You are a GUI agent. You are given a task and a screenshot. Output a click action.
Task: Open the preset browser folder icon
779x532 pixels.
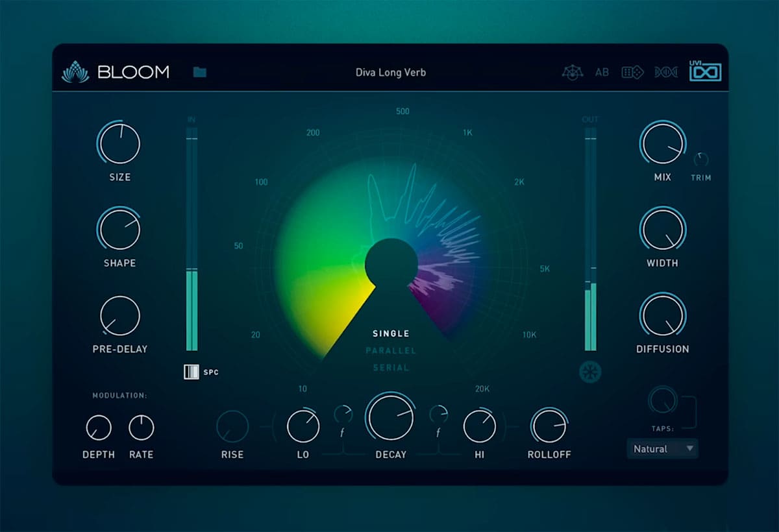click(x=199, y=72)
